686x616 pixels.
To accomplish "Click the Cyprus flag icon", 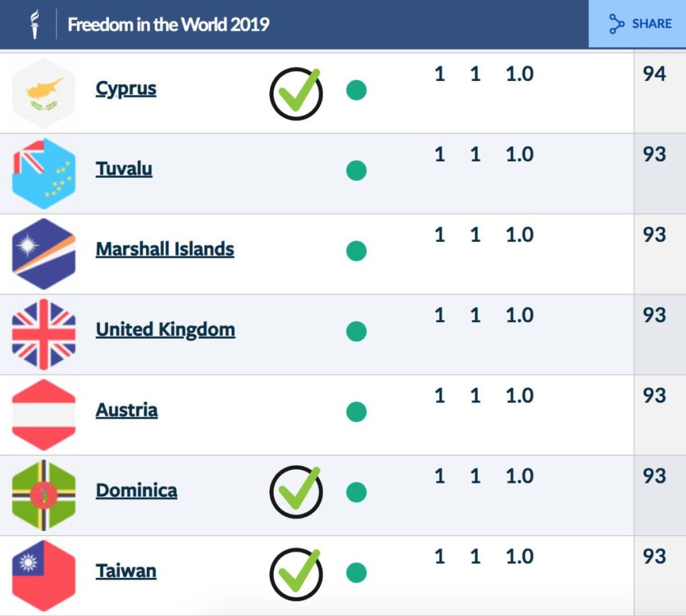I will (x=44, y=93).
